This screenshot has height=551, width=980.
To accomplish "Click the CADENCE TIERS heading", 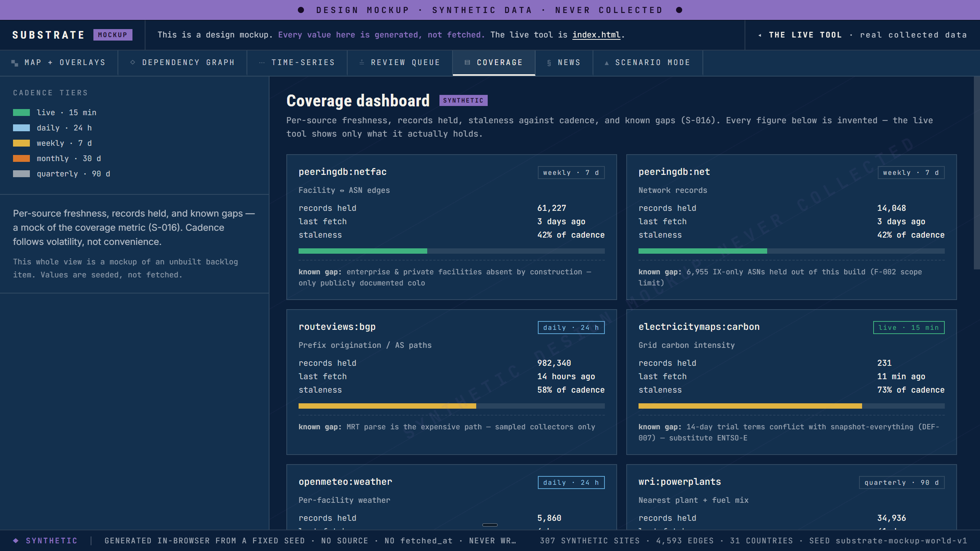I will [51, 93].
